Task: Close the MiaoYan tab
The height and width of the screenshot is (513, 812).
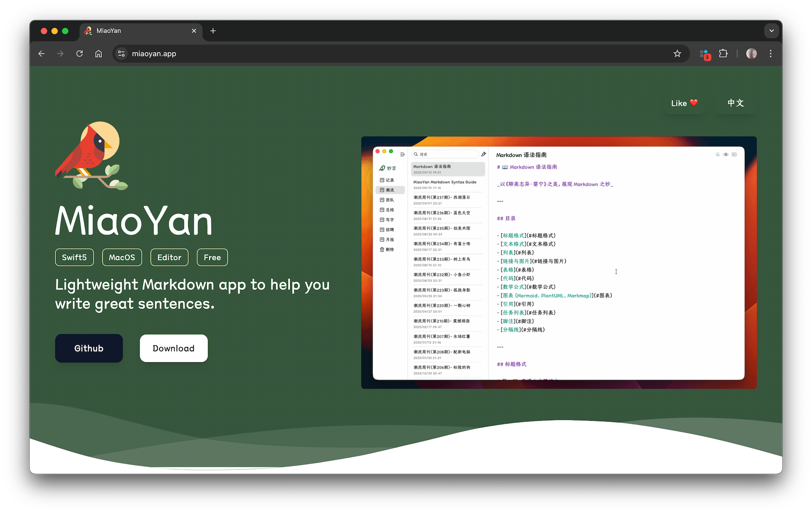Action: (194, 31)
